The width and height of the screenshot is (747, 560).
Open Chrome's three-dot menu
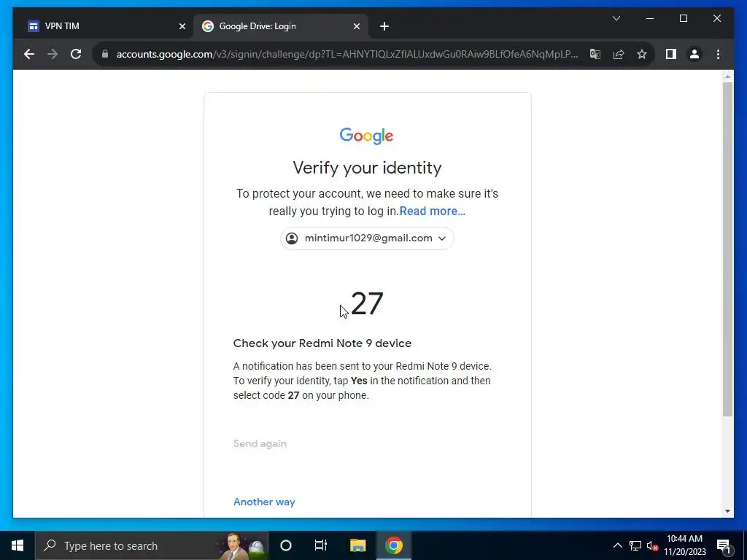coord(718,54)
